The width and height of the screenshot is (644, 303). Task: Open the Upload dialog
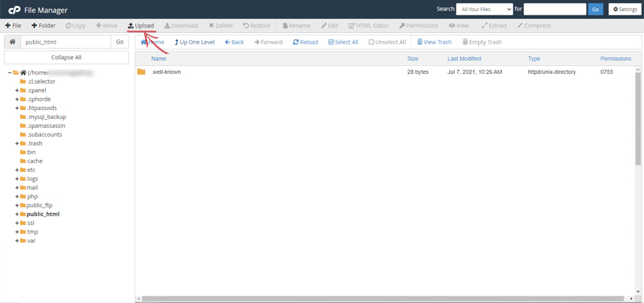click(x=141, y=26)
